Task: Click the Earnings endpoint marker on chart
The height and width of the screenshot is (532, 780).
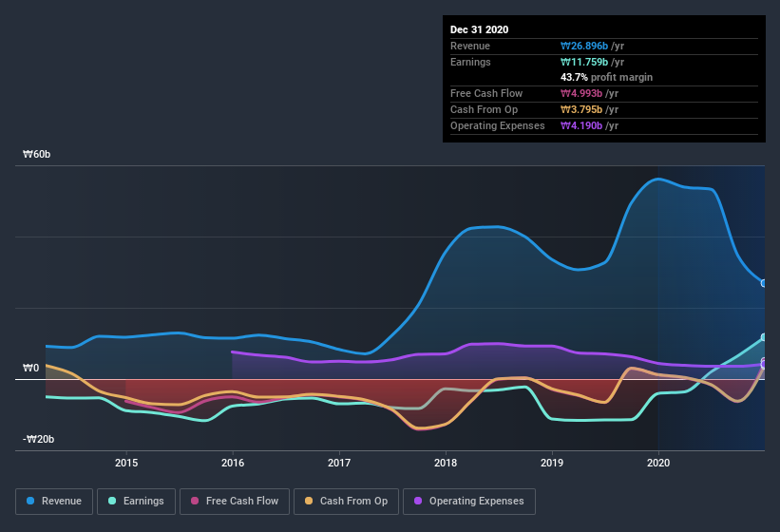Action: coord(764,337)
